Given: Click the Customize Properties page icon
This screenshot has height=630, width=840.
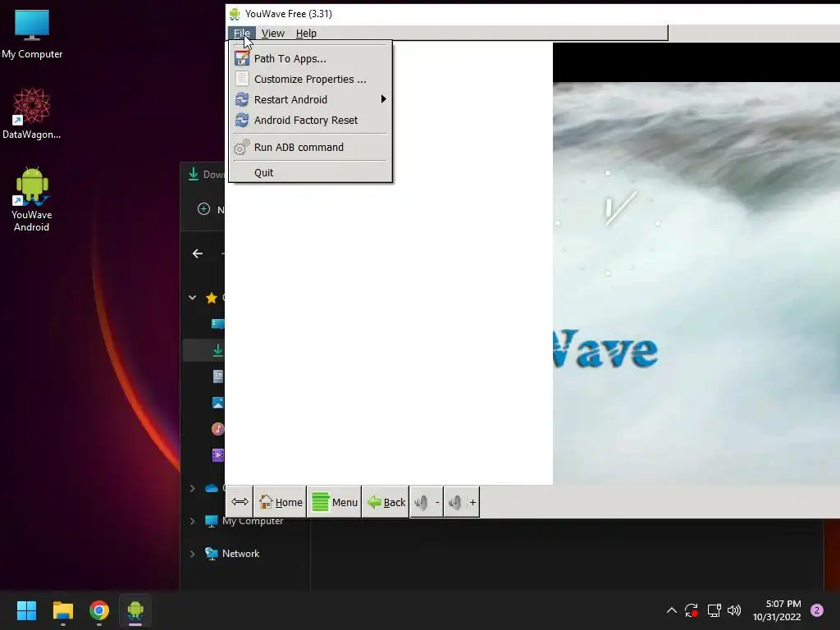Looking at the screenshot, I should coord(242,79).
